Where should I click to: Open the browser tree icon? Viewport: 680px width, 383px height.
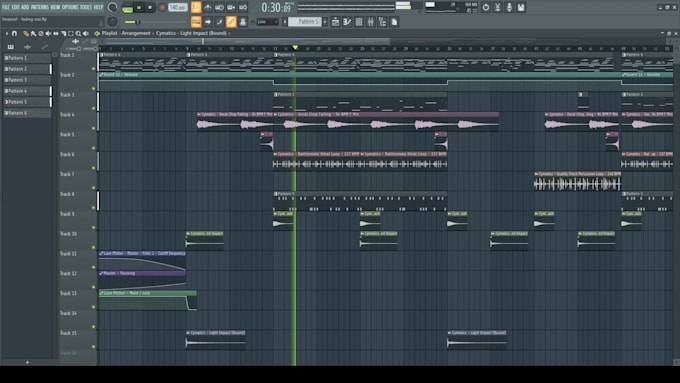pos(382,22)
